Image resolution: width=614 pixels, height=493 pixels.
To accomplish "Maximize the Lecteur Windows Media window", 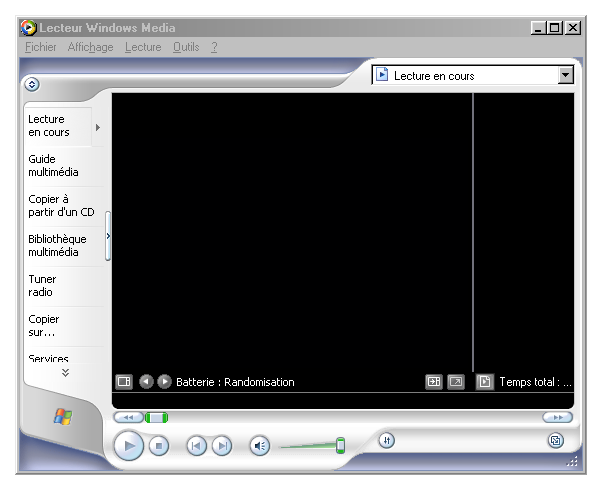I will point(554,28).
